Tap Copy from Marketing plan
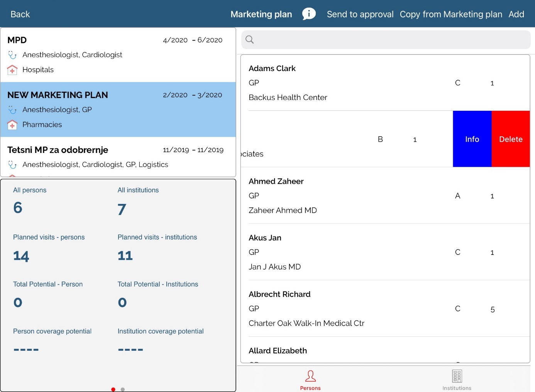Screen dimensions: 535x392 click(451, 14)
